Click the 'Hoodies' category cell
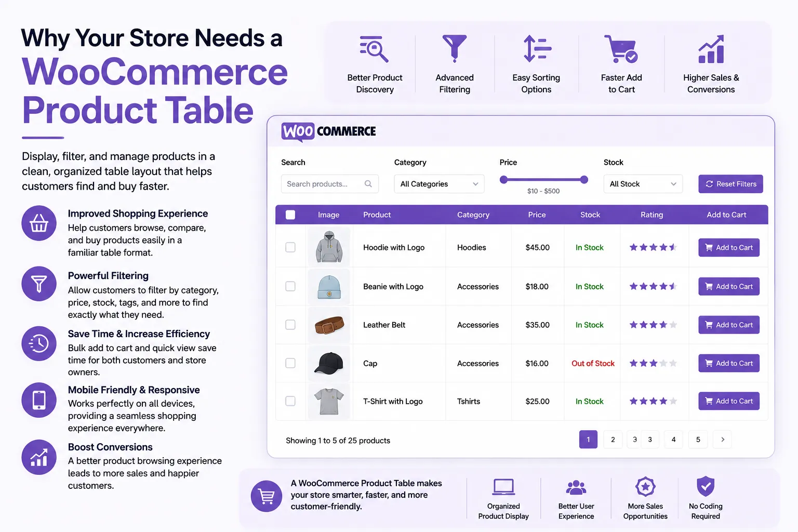Image resolution: width=798 pixels, height=532 pixels. click(472, 247)
